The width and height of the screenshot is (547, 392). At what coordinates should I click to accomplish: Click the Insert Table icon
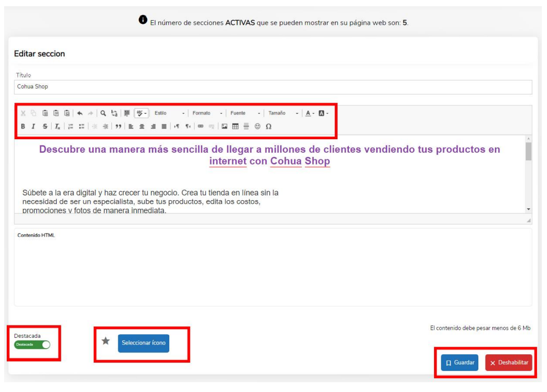coord(235,126)
